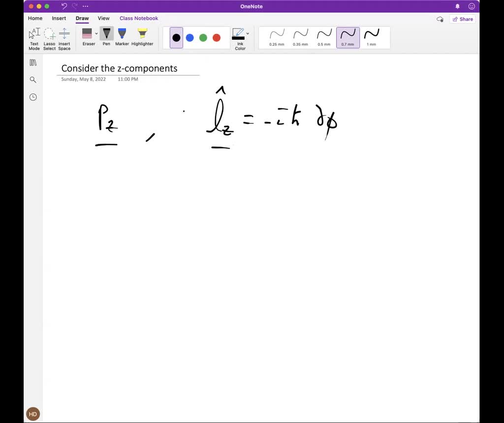Expand the Eraser options dropdown arrow
504x423 pixels.
click(96, 34)
